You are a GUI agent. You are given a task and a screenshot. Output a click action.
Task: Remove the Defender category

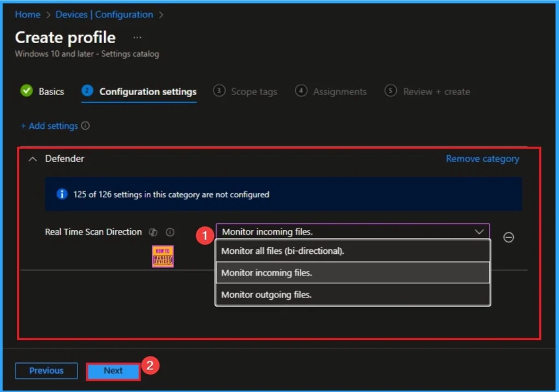(x=482, y=158)
